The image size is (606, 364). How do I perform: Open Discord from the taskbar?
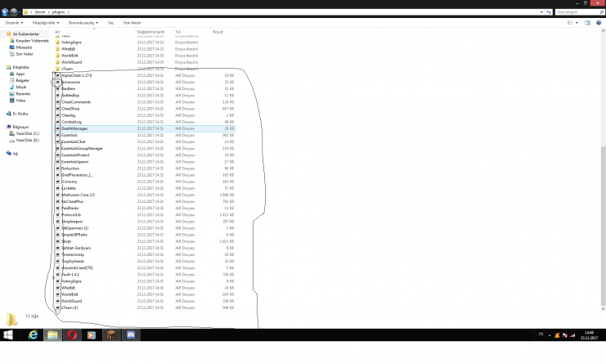131,335
